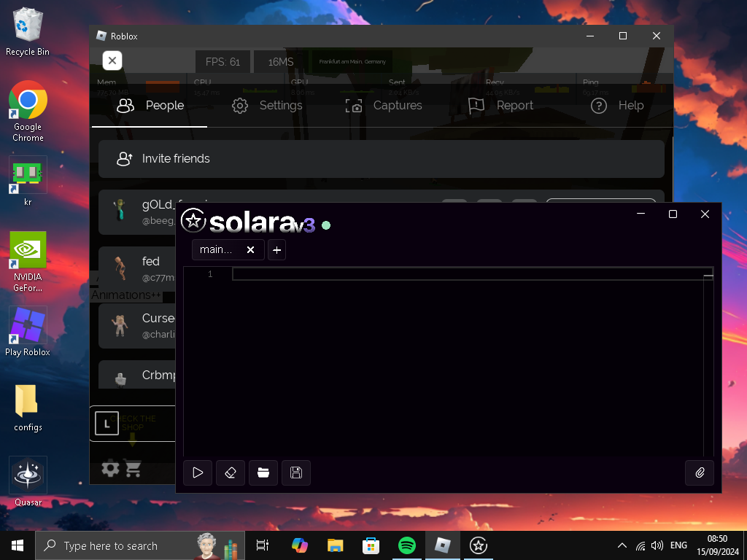747x560 pixels.
Task: Open a script file via the folder icon in Solara
Action: pyautogui.click(x=263, y=472)
